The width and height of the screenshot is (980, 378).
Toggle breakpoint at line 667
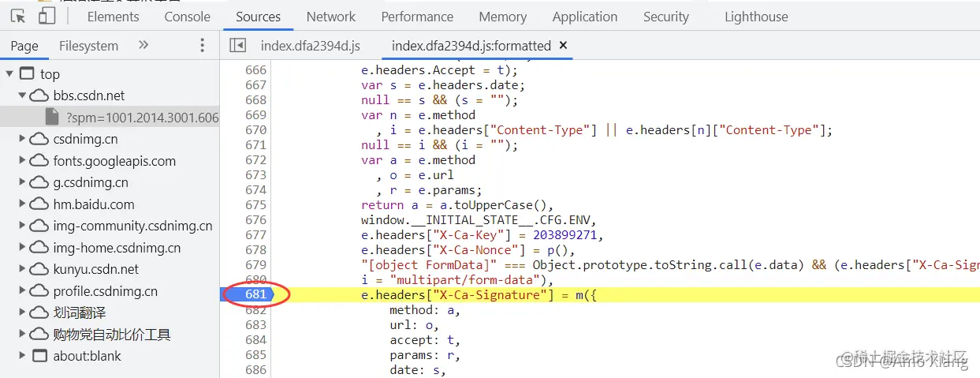pyautogui.click(x=255, y=85)
